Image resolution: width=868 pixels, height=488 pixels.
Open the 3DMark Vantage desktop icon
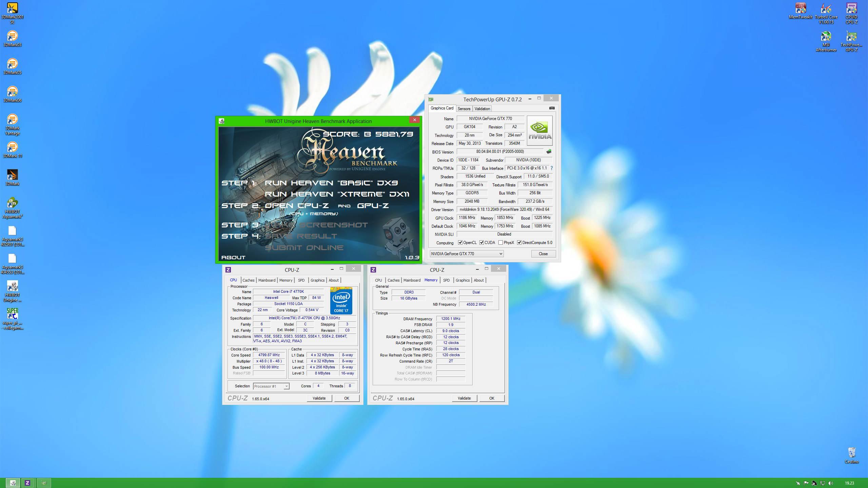(x=12, y=124)
